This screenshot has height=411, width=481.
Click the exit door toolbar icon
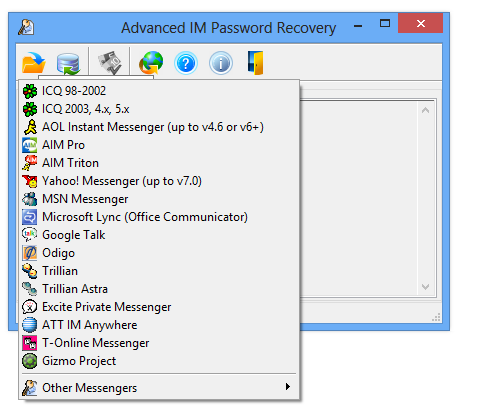coord(255,63)
